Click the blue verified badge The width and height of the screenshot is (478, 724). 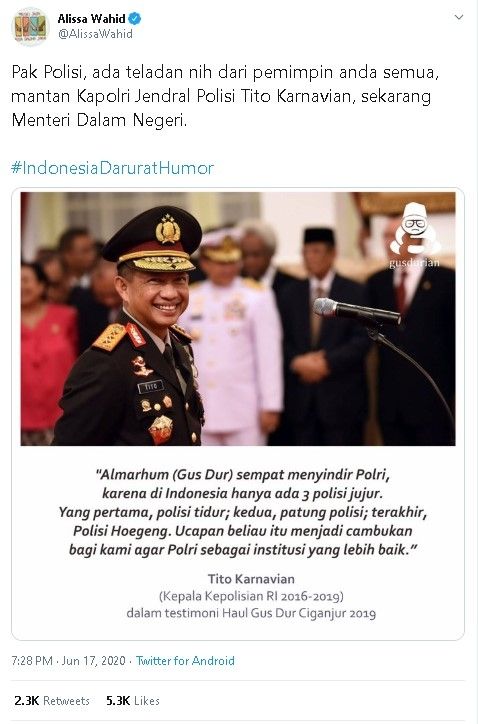click(134, 19)
